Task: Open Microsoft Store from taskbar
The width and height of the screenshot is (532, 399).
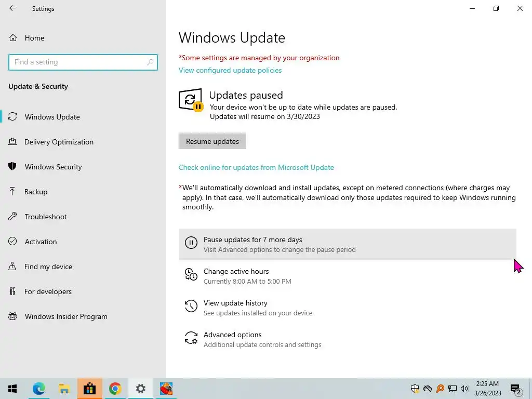Action: coord(89,389)
